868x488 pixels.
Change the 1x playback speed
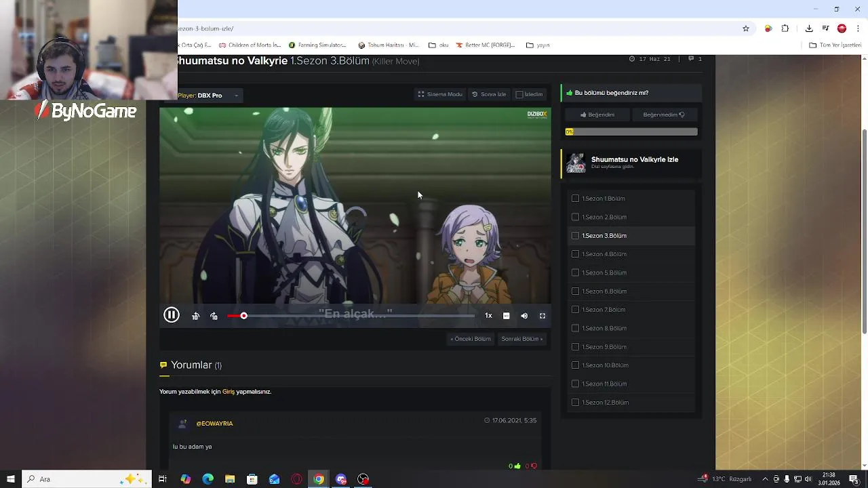[488, 316]
